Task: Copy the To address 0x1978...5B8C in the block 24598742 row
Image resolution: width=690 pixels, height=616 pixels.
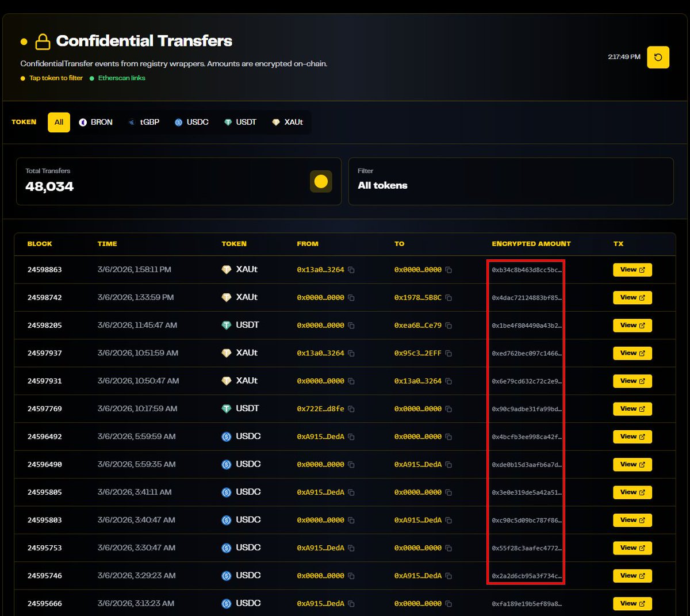Action: (x=448, y=298)
